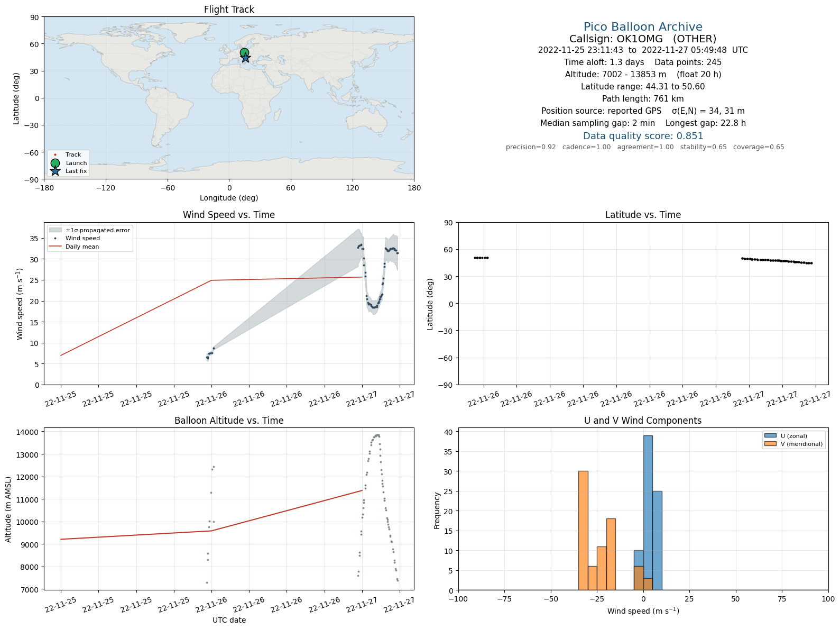
Task: Click the 'V (meridional)' legend label
Action: [x=802, y=444]
